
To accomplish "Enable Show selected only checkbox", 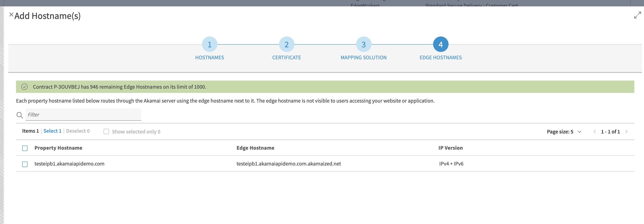I will pyautogui.click(x=106, y=132).
